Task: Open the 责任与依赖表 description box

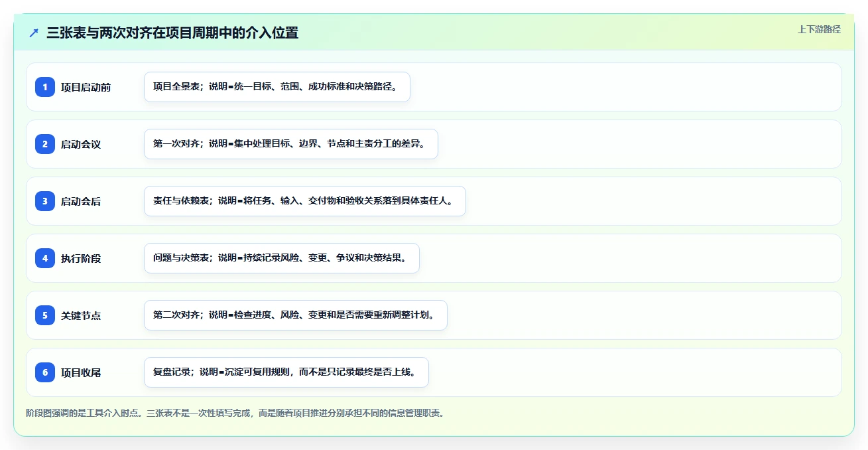Action: click(x=305, y=201)
